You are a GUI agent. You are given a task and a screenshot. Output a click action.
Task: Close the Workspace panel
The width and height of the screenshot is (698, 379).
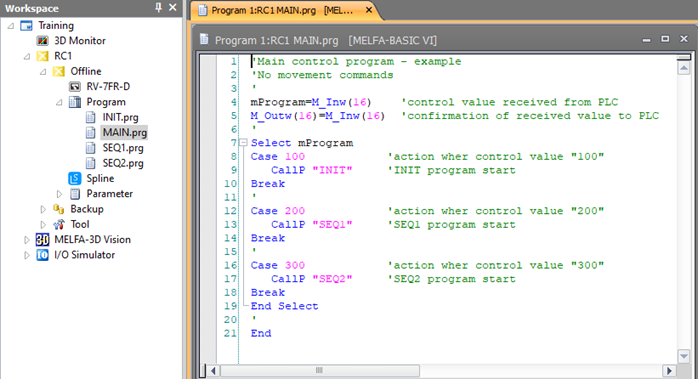pyautogui.click(x=173, y=8)
